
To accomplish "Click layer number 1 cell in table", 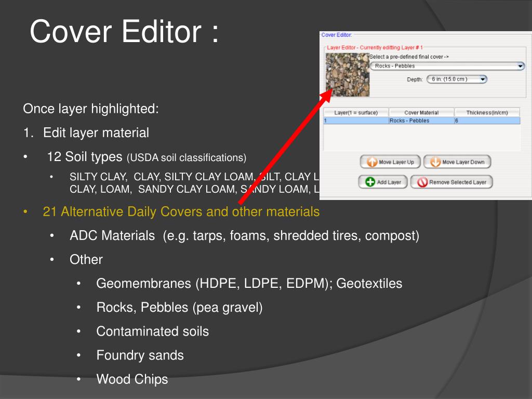I will coord(356,121).
